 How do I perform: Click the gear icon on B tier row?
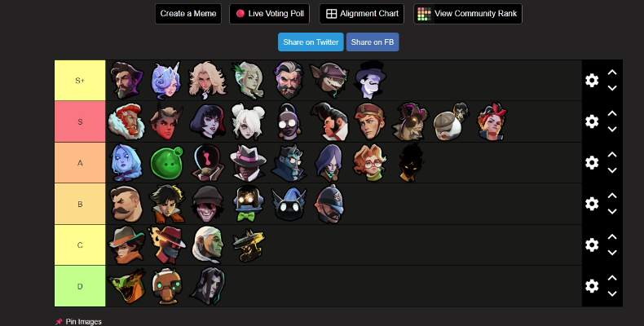[x=592, y=204]
